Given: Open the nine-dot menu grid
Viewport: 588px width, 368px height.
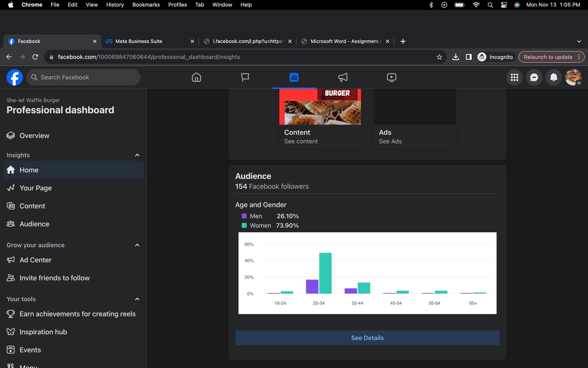Looking at the screenshot, I should click(x=514, y=77).
